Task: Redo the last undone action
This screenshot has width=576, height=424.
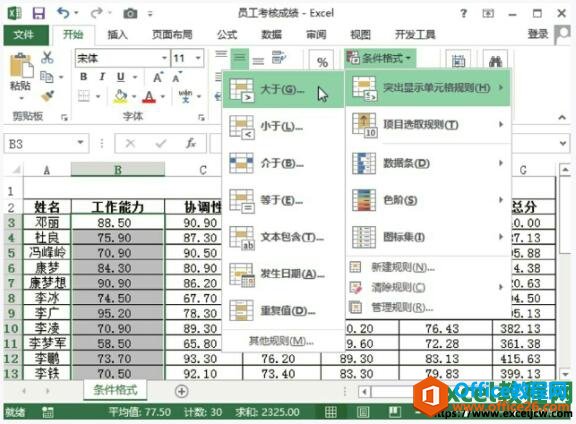Action: point(97,13)
